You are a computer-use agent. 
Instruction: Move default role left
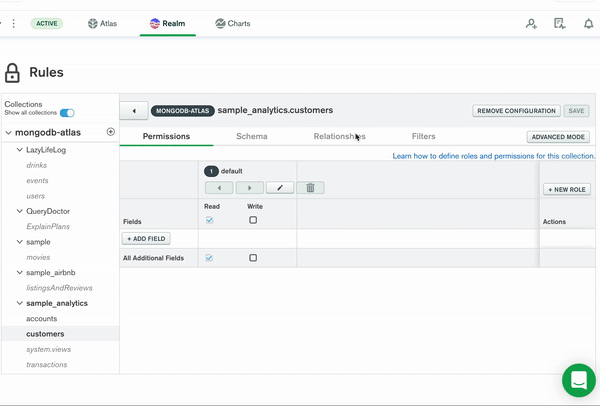pyautogui.click(x=219, y=188)
